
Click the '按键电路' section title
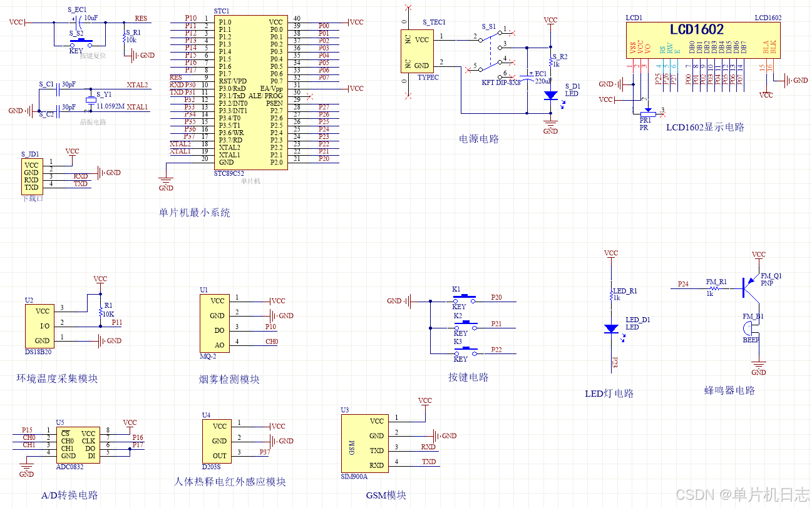click(x=468, y=377)
